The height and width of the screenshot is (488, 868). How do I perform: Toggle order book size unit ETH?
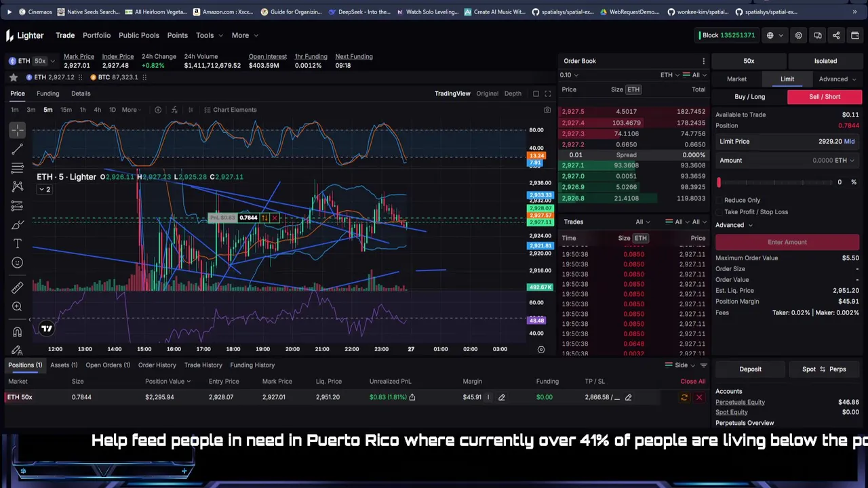pos(633,89)
